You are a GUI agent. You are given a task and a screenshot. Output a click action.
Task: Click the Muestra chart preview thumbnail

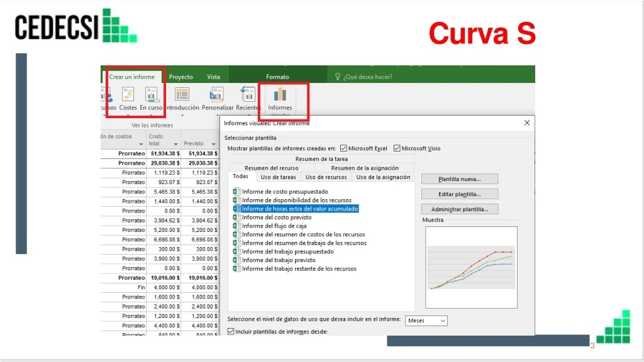click(471, 267)
